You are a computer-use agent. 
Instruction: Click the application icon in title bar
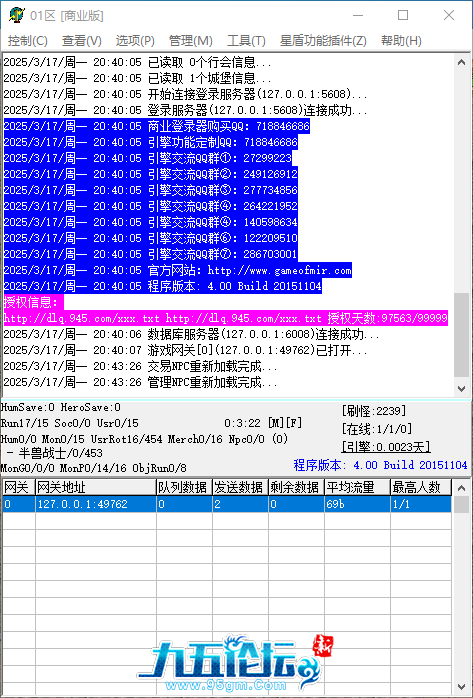point(16,16)
